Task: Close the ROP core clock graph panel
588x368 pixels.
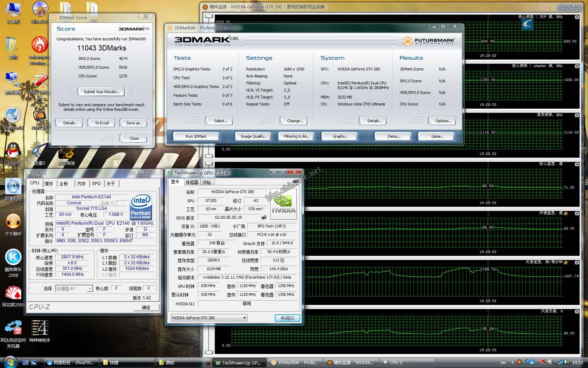Action: 577,17
